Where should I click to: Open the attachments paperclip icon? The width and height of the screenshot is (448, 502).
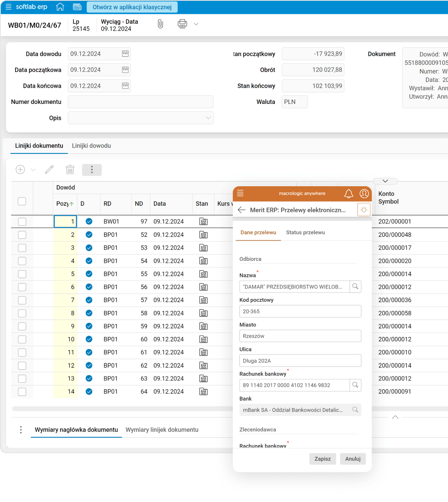coord(160,24)
